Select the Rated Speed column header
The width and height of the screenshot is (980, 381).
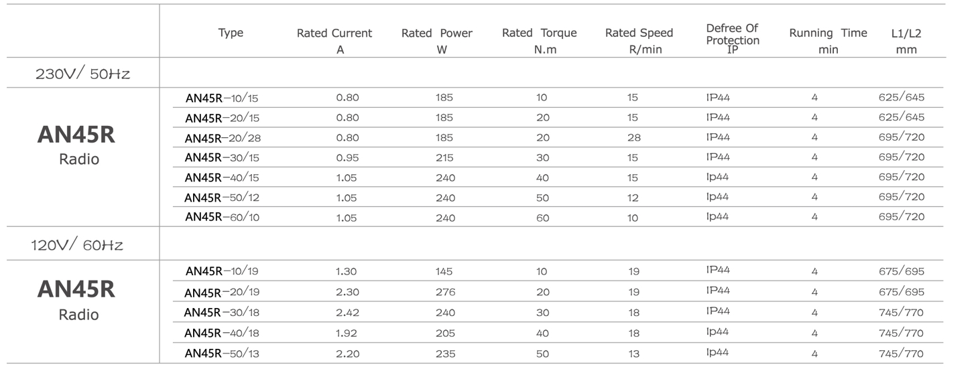pos(639,41)
